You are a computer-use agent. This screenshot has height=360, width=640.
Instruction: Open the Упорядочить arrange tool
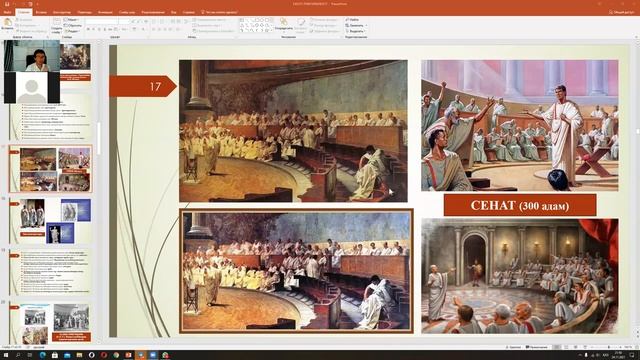tap(283, 24)
